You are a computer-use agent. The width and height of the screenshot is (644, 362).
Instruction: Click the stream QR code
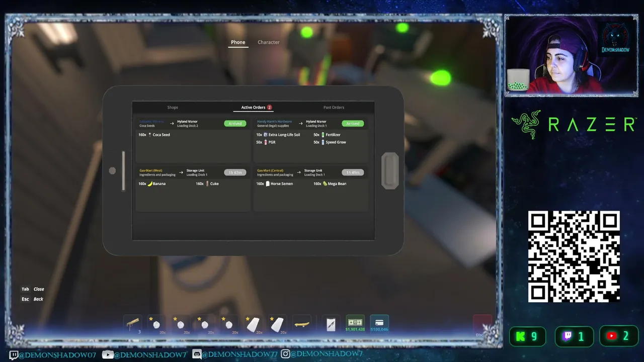click(574, 256)
